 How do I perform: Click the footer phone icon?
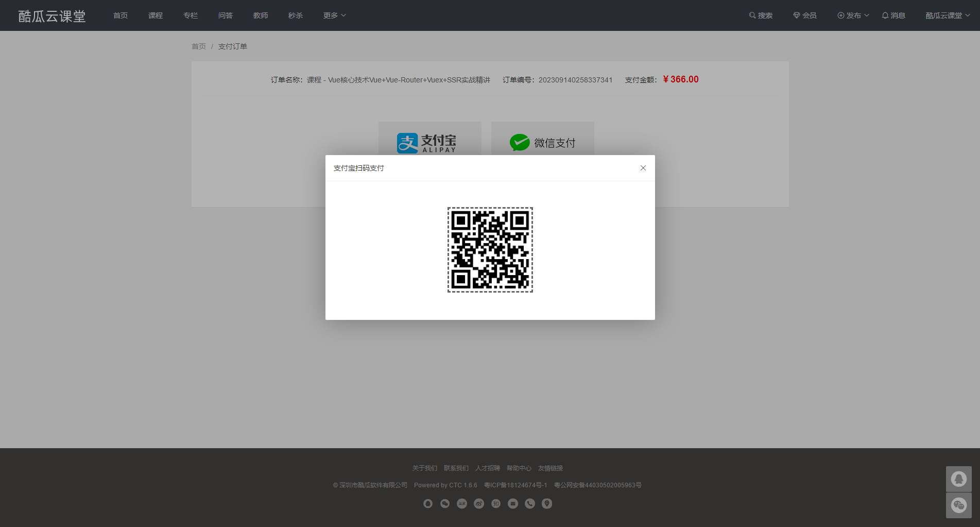click(x=530, y=504)
